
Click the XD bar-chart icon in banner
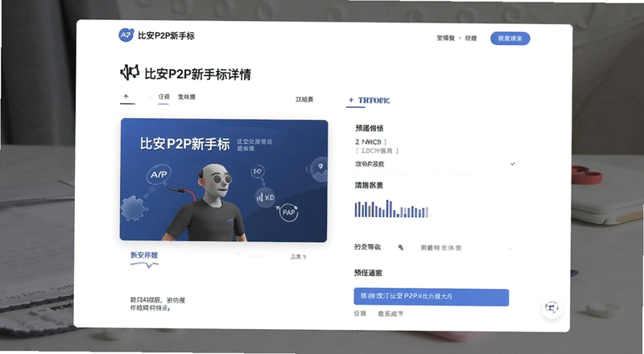point(266,198)
